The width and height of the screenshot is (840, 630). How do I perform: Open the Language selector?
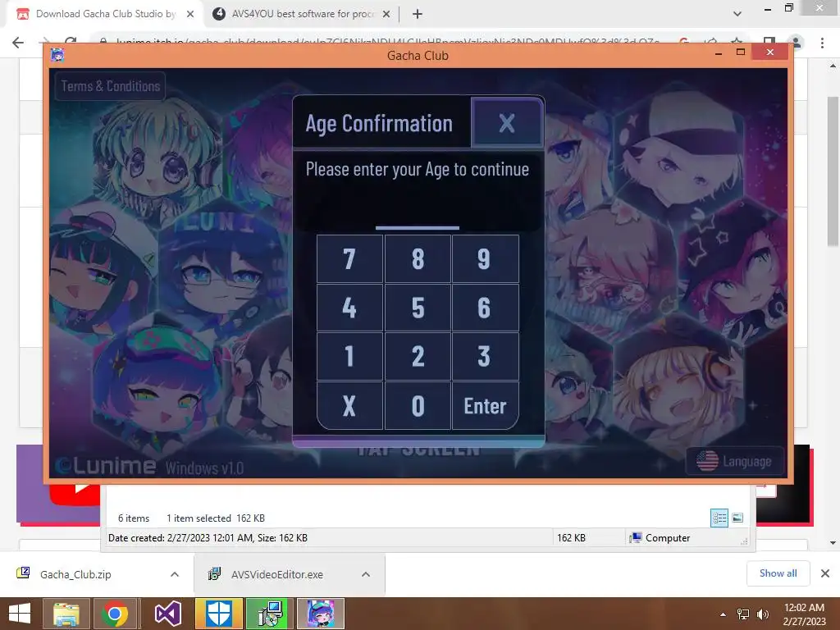734,461
